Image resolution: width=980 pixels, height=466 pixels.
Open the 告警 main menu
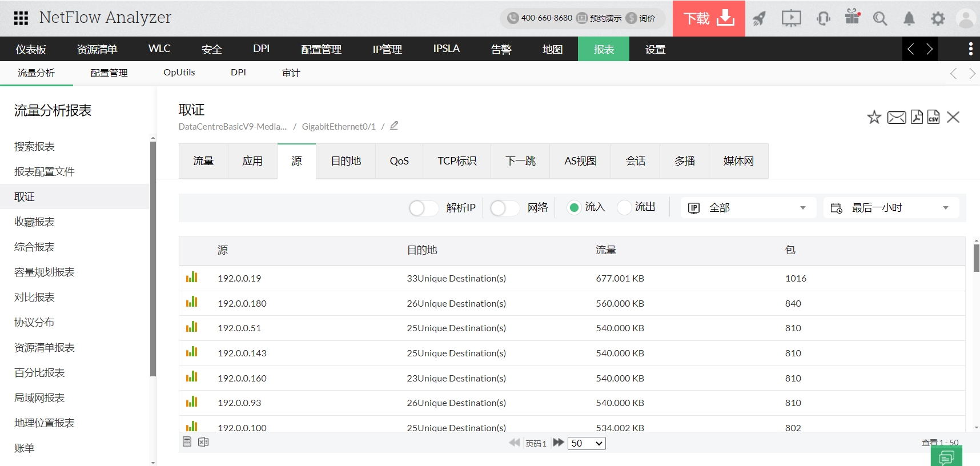click(x=501, y=49)
